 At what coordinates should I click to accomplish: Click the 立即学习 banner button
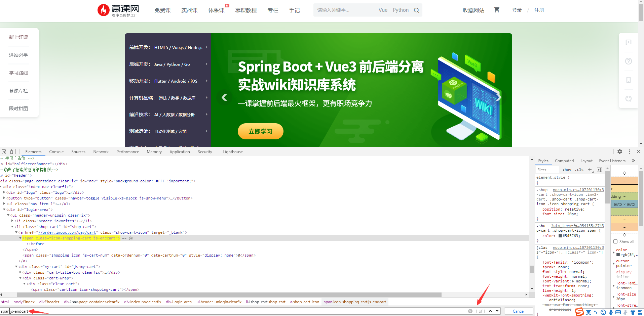[261, 131]
